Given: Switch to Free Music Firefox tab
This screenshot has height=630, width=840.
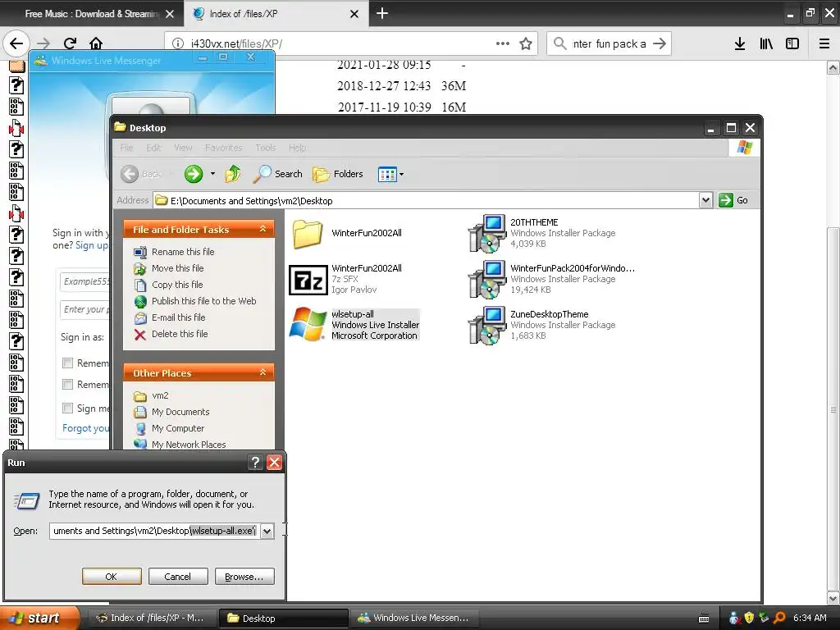Looking at the screenshot, I should click(91, 14).
